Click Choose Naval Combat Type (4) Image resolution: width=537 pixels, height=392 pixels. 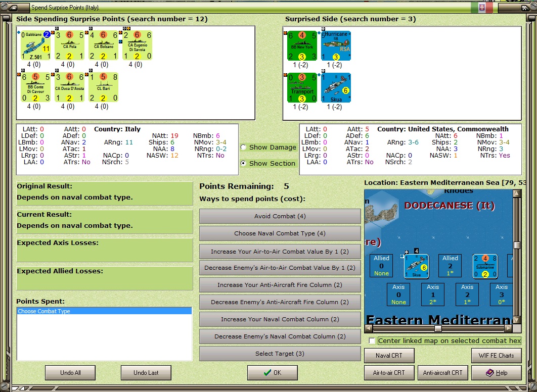click(280, 233)
